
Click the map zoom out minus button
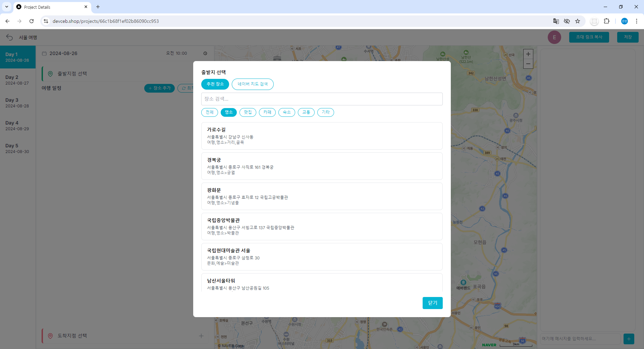[528, 64]
